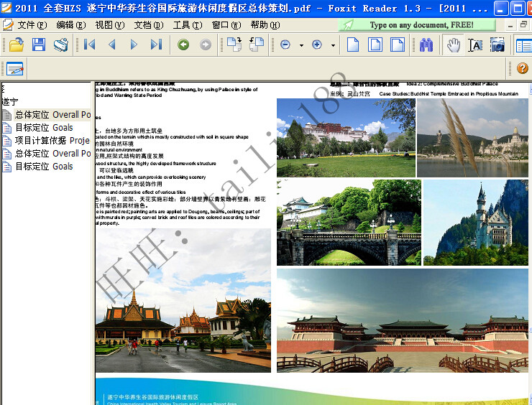
Task: Open the 视图(V) menu
Action: point(109,24)
